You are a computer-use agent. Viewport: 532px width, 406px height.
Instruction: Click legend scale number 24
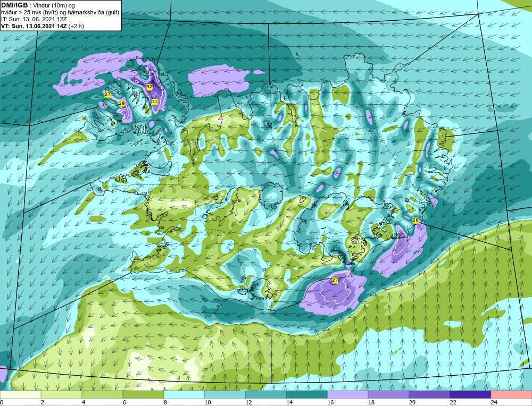(494, 403)
